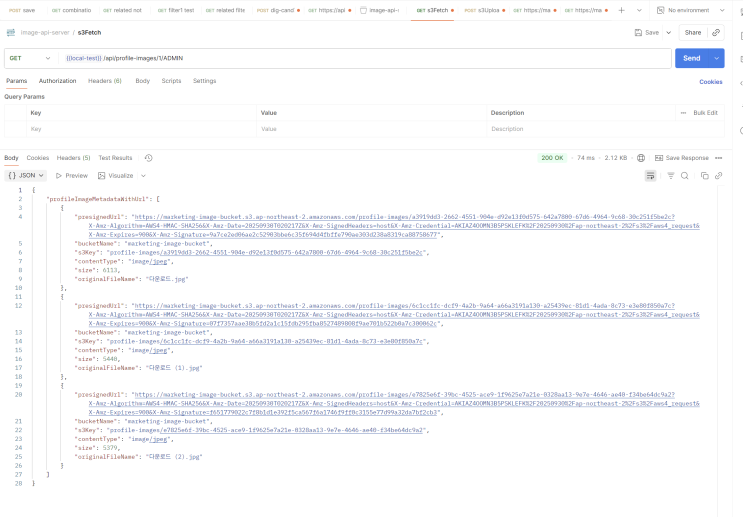Expand the Save options chevron
Viewport: 743px width, 517px height.
(669, 33)
